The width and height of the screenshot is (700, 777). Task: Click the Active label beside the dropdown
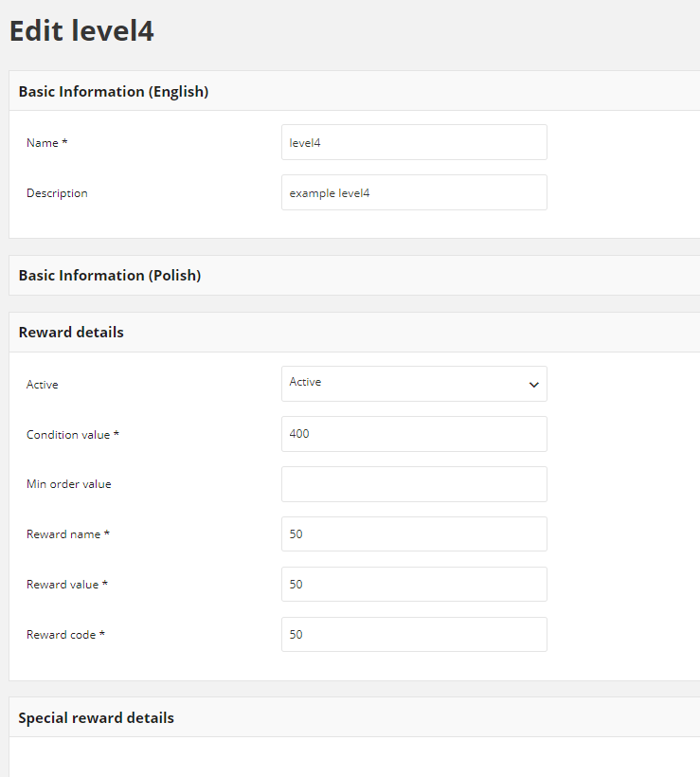pos(42,385)
